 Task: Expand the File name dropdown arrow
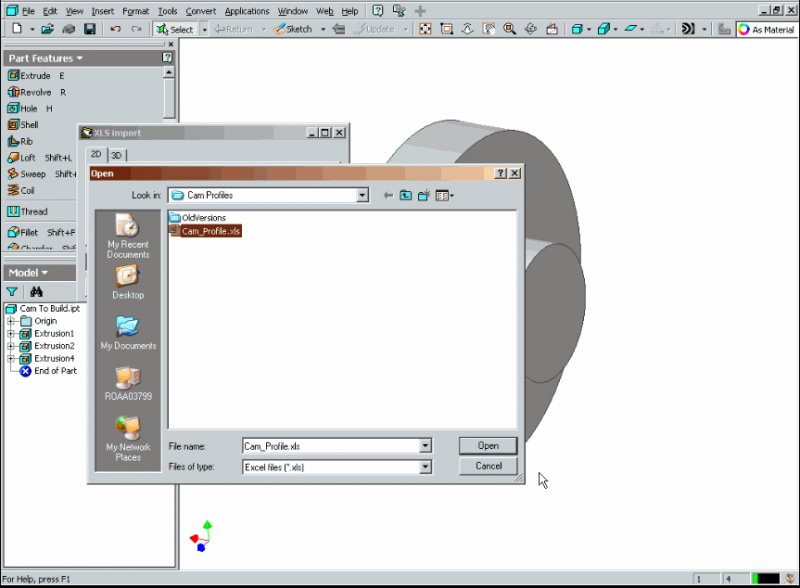[425, 446]
